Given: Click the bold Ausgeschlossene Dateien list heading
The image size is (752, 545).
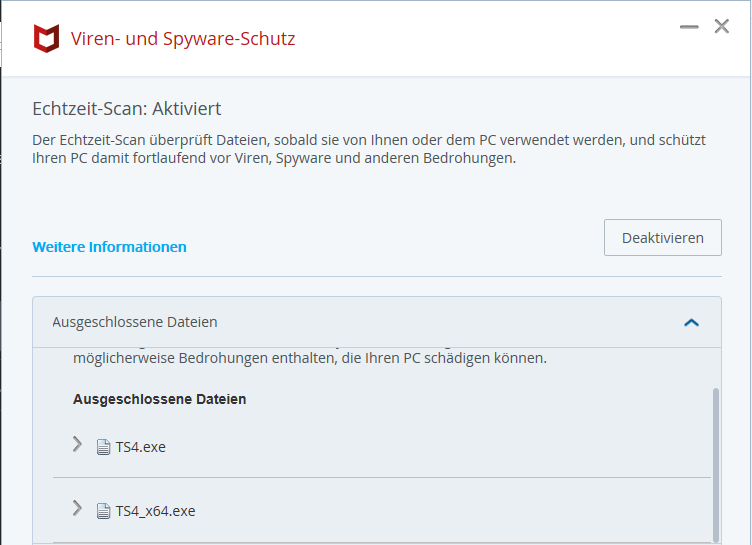Looking at the screenshot, I should (159, 399).
